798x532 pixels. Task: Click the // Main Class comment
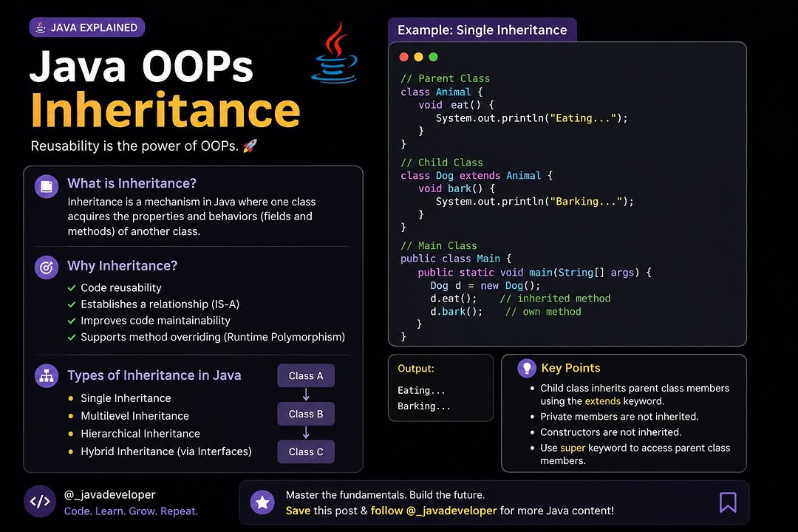(439, 246)
